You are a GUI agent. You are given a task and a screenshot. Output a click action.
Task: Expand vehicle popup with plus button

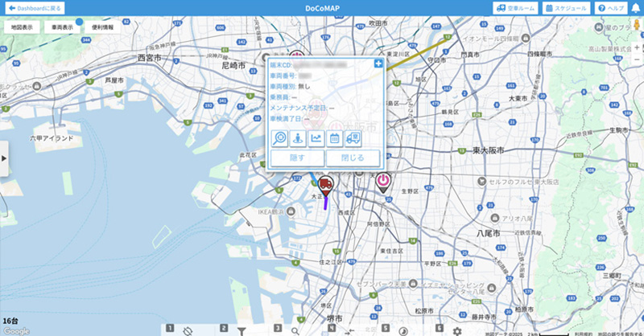point(378,63)
